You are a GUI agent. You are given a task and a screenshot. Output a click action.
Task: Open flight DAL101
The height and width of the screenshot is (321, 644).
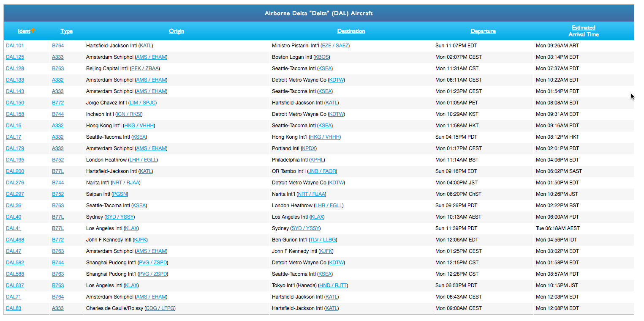pos(15,46)
